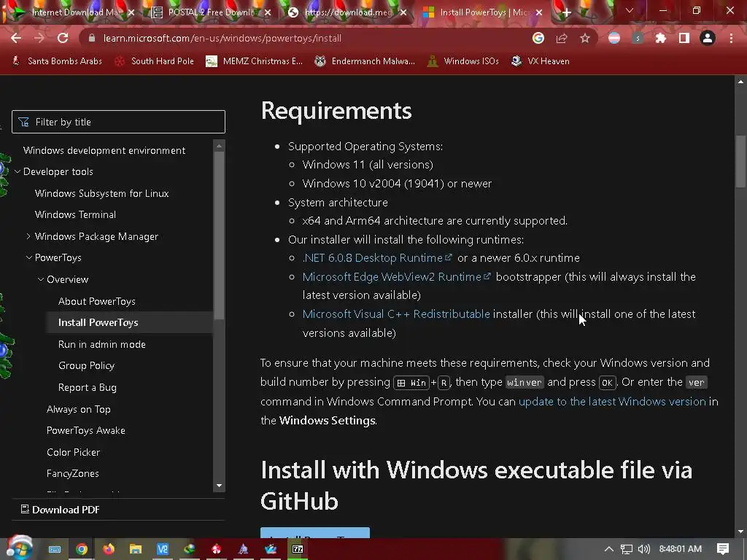Click sidebar scrollbar up arrow

tap(219, 146)
